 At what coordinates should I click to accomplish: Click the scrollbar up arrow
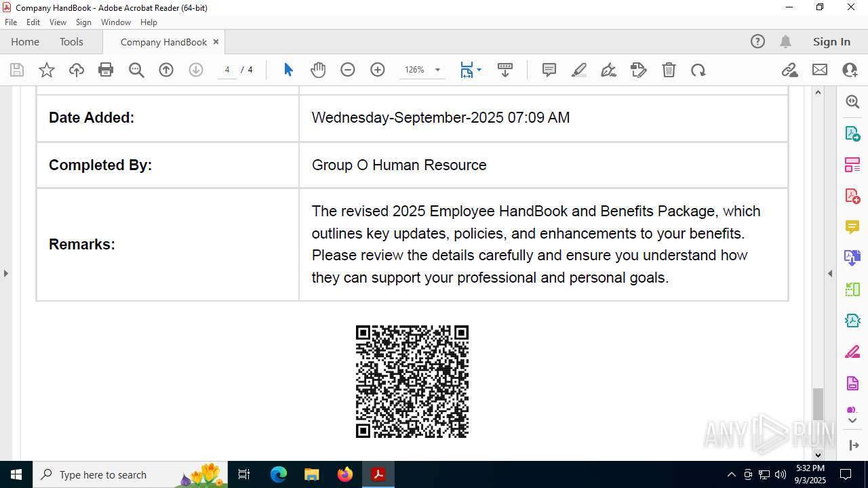coord(818,92)
